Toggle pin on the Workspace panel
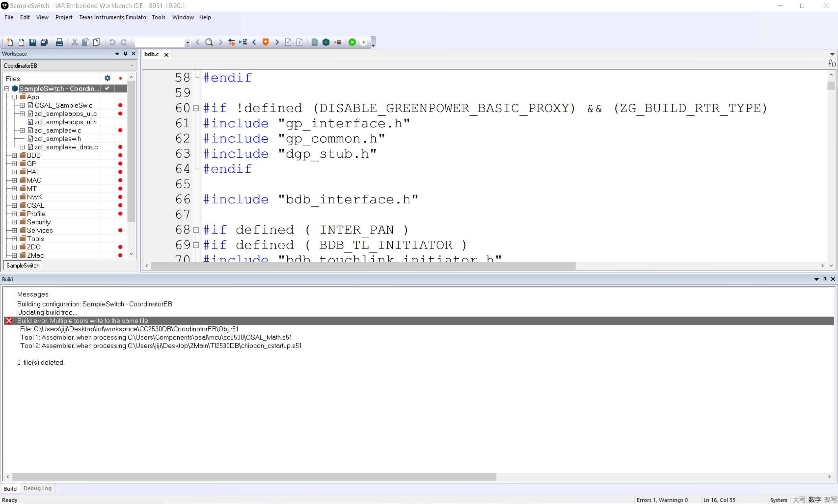The height and width of the screenshot is (504, 838). coord(125,54)
